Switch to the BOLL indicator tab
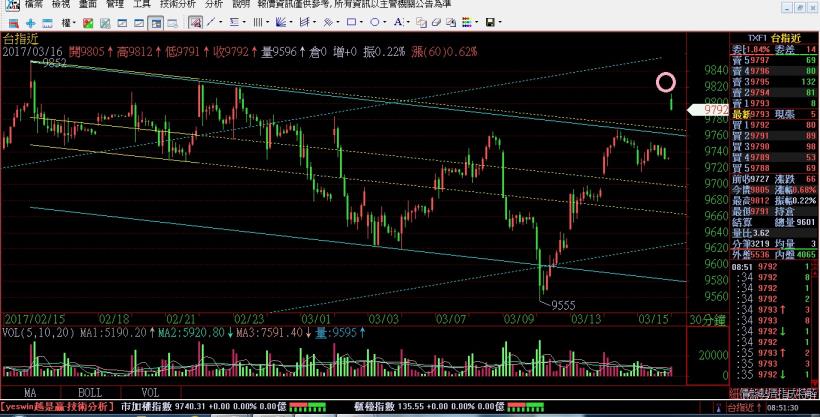This screenshot has width=820, height=417. click(x=88, y=393)
